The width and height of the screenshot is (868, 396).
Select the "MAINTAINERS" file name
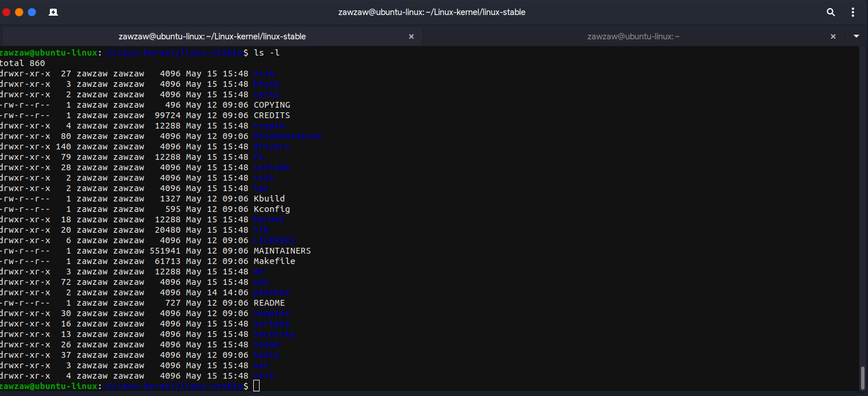(x=282, y=251)
